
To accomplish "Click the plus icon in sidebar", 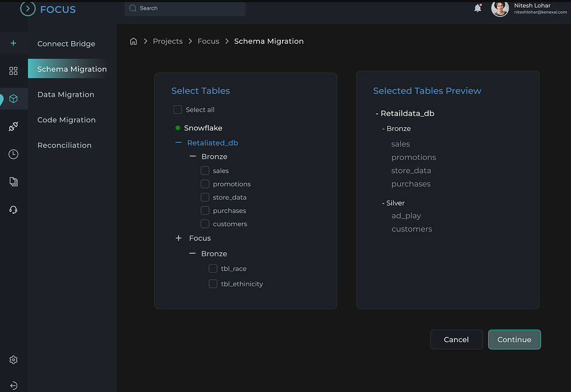I will [x=13, y=43].
